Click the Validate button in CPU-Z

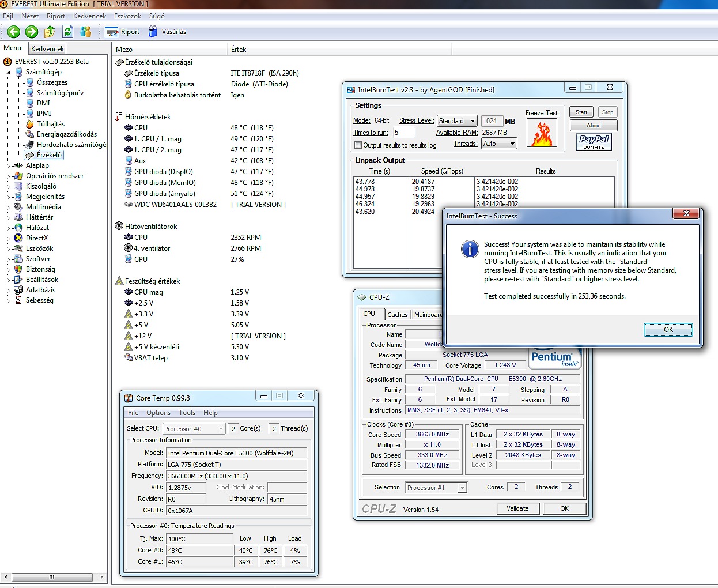pos(517,508)
